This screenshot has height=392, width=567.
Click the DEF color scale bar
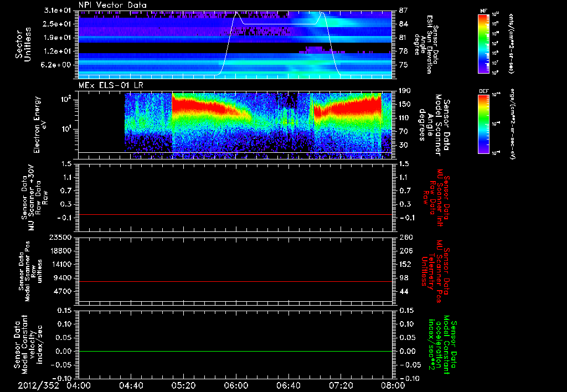484,124
